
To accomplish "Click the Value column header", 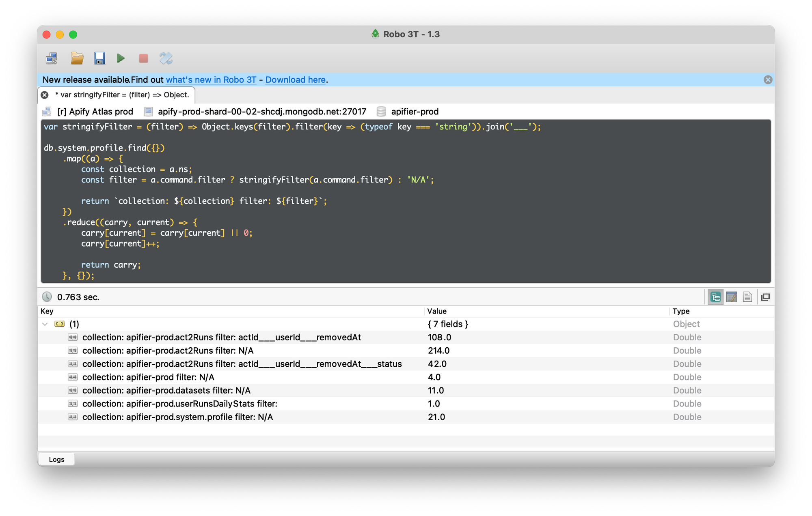I will (437, 311).
